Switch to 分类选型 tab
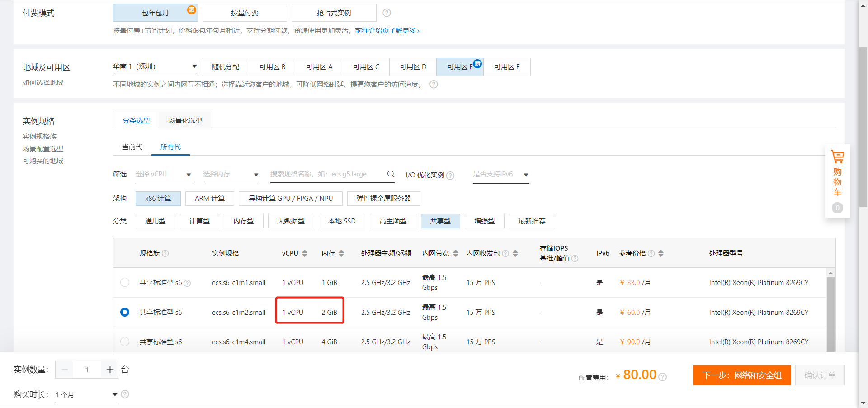This screenshot has width=868, height=408. coord(136,120)
